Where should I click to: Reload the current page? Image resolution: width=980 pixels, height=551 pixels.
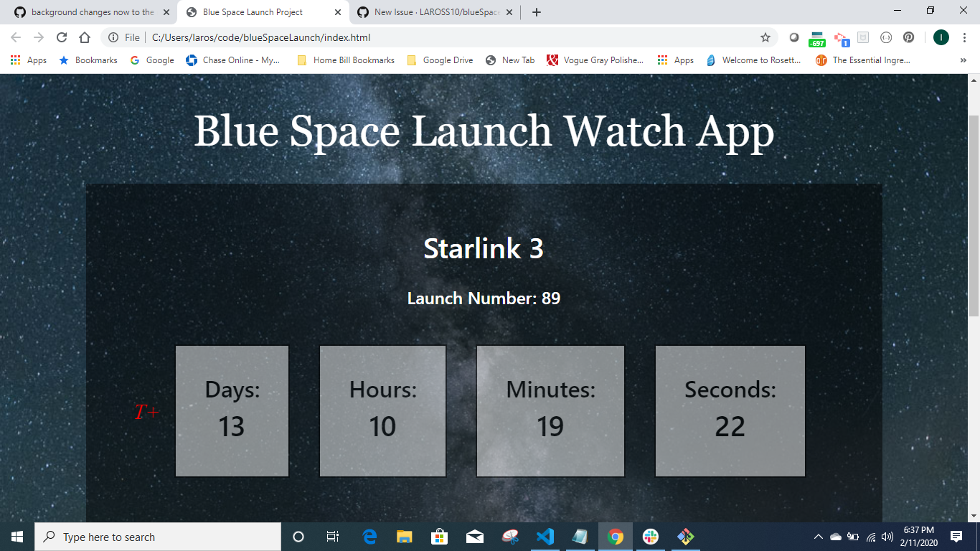(62, 37)
